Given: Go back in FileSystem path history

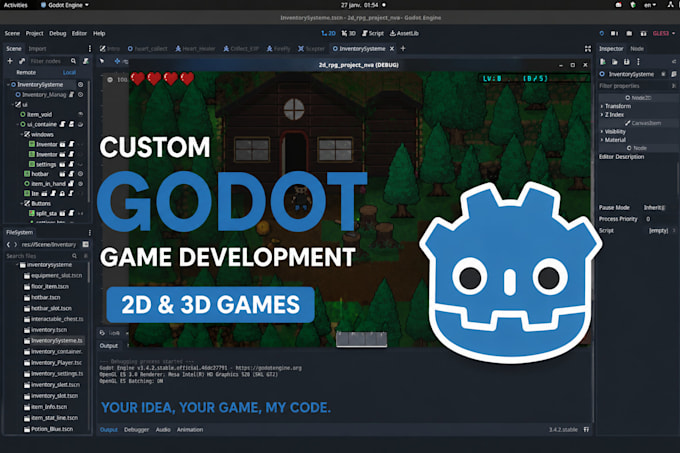Looking at the screenshot, I should click(8, 244).
